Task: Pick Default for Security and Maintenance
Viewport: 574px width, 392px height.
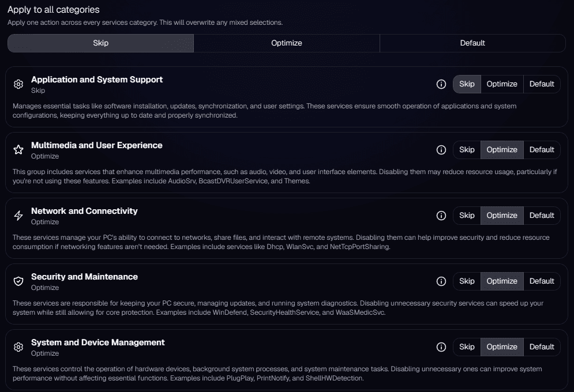Action: [x=542, y=281]
